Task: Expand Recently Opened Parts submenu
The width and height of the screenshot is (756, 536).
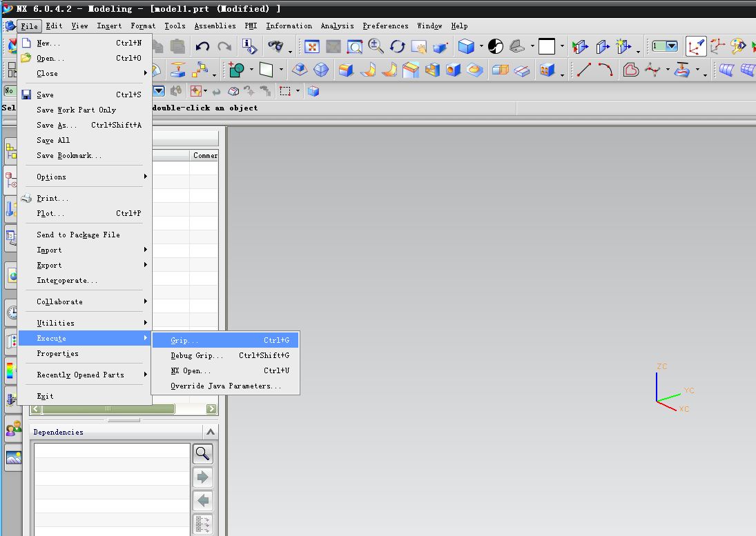Action: (85, 375)
